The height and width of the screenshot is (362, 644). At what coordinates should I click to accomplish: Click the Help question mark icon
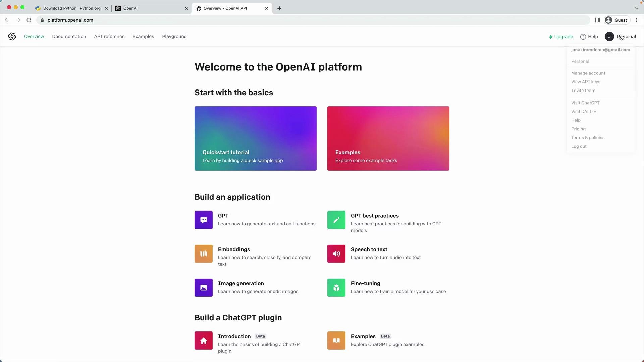[583, 37]
